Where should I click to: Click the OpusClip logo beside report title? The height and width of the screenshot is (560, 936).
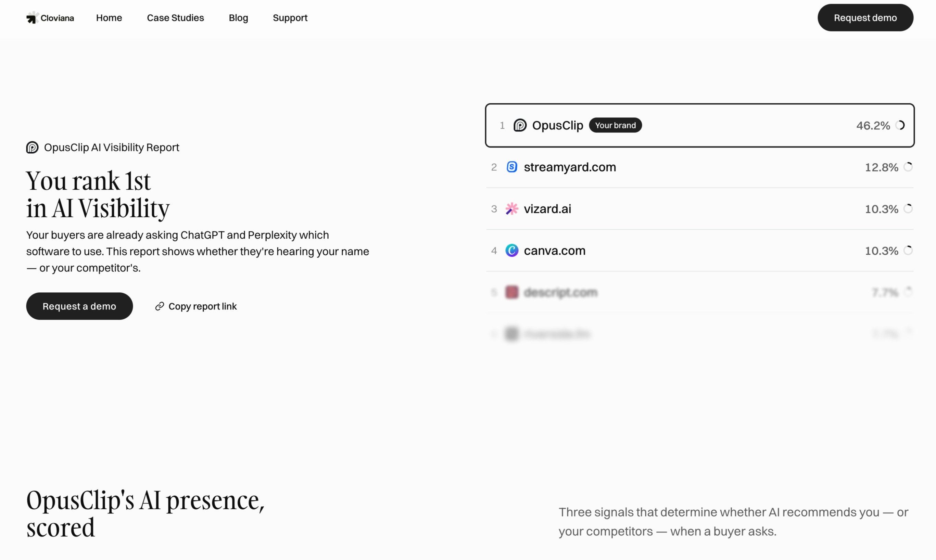[x=33, y=147]
